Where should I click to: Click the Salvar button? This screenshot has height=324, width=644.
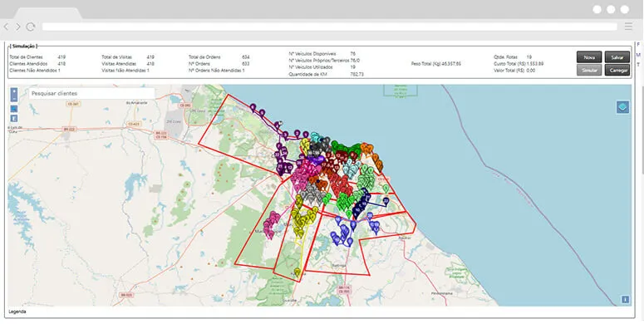tap(617, 57)
